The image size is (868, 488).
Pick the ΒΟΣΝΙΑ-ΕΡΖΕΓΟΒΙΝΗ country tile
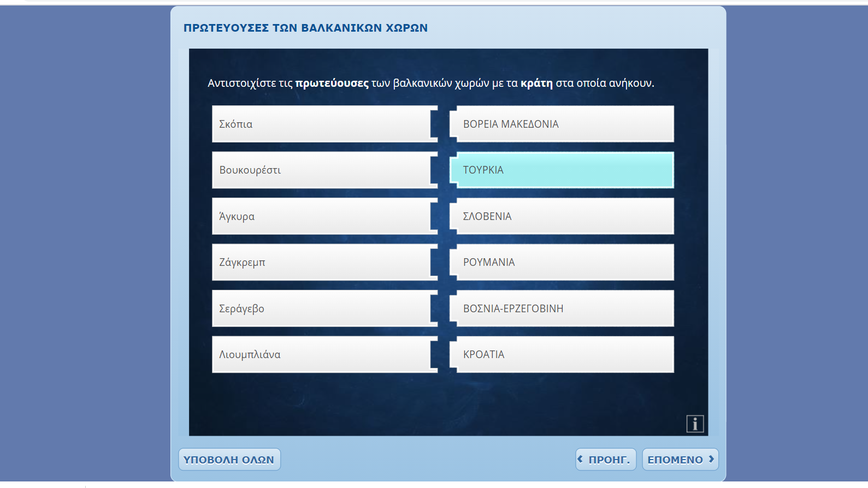[x=563, y=308]
